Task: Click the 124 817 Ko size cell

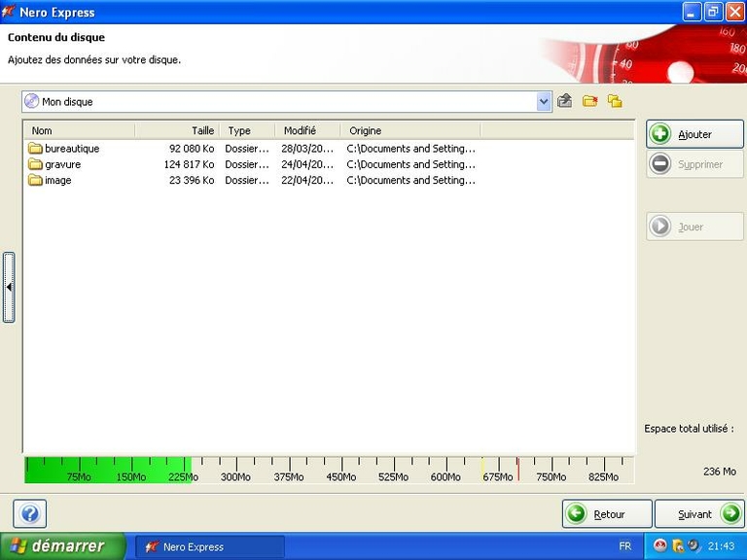Action: pos(189,164)
